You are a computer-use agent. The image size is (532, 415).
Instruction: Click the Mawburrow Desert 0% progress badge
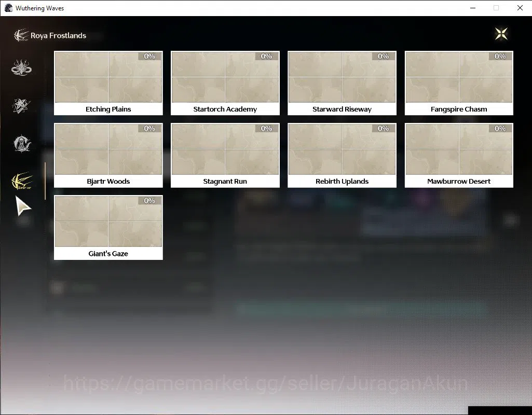coord(500,129)
